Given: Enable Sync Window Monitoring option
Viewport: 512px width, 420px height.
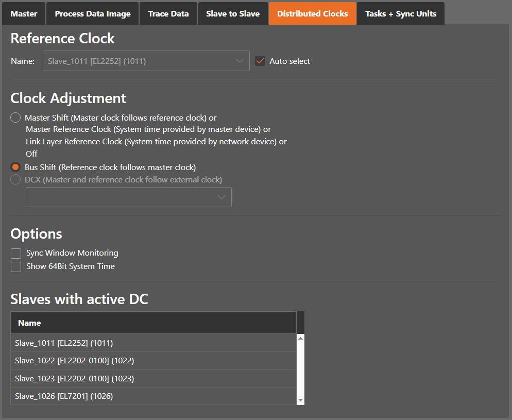Looking at the screenshot, I should (x=16, y=254).
